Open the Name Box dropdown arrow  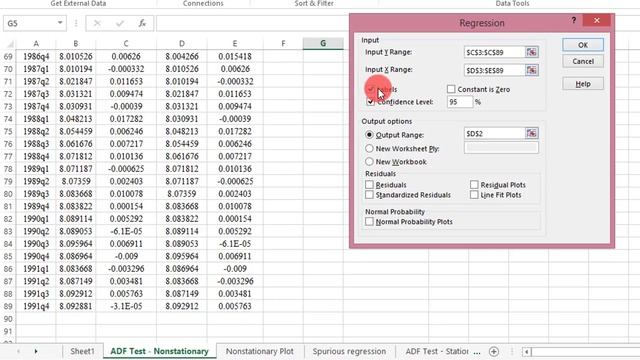pyautogui.click(x=60, y=23)
